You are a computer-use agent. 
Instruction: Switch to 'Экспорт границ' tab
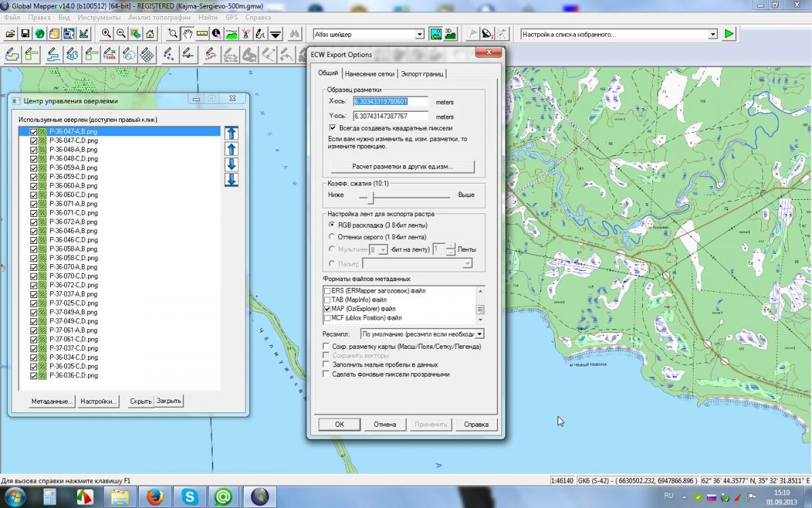422,74
